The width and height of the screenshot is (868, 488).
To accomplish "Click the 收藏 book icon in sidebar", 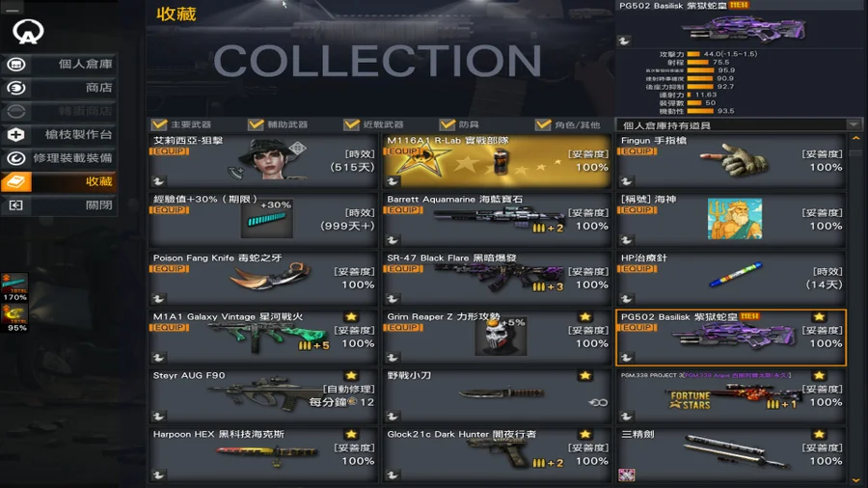I will [16, 181].
